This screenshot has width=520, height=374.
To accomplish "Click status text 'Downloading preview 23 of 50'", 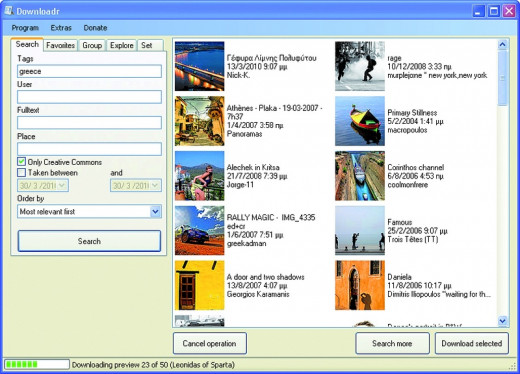I will [x=120, y=365].
